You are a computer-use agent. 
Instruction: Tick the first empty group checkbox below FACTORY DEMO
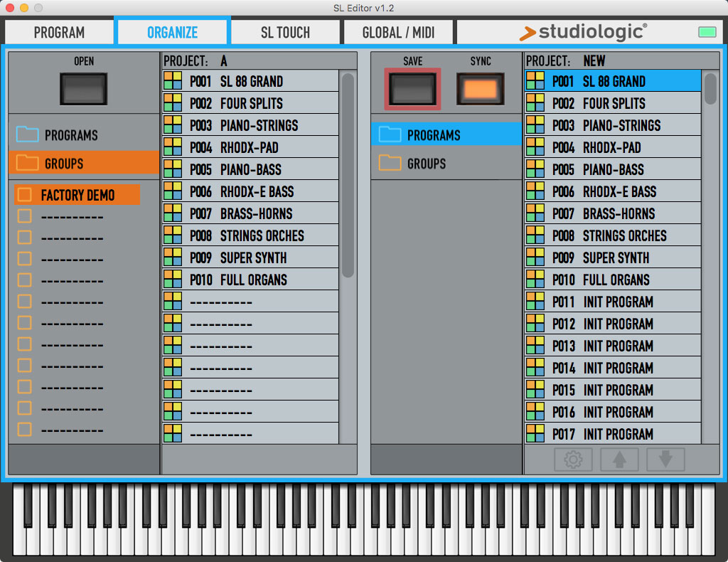pos(25,216)
